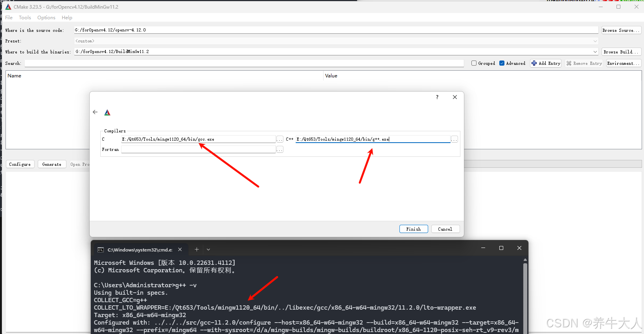
Task: Click the Name column header
Action: [x=164, y=76]
